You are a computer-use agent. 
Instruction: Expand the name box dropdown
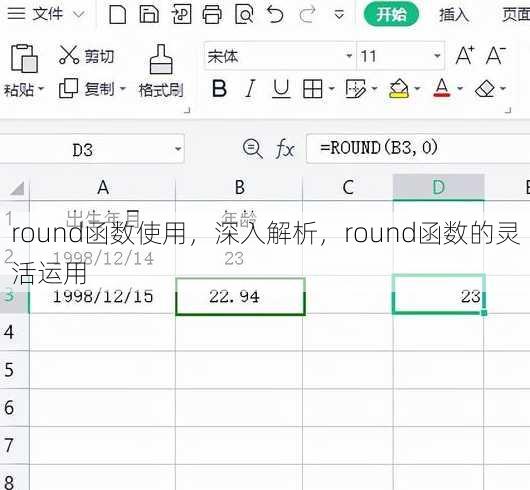click(x=178, y=149)
